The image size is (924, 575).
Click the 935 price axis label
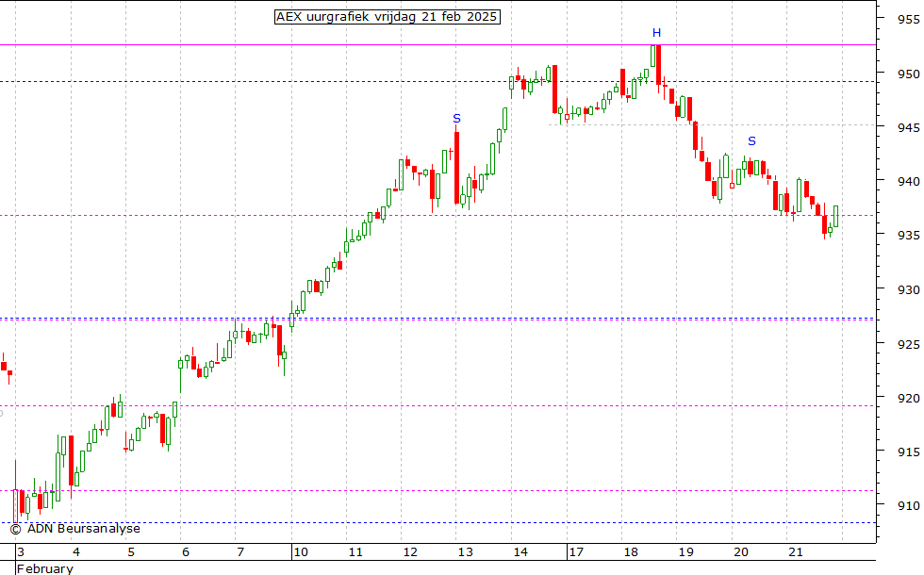click(x=908, y=235)
